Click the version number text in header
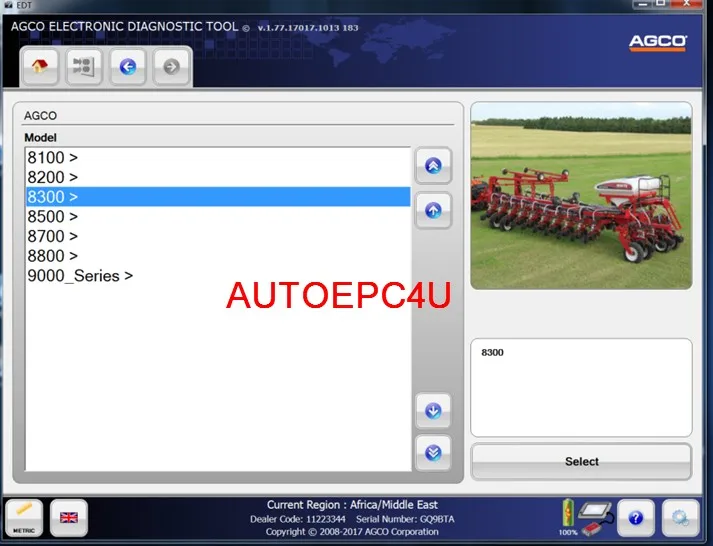This screenshot has width=713, height=546. 308,28
